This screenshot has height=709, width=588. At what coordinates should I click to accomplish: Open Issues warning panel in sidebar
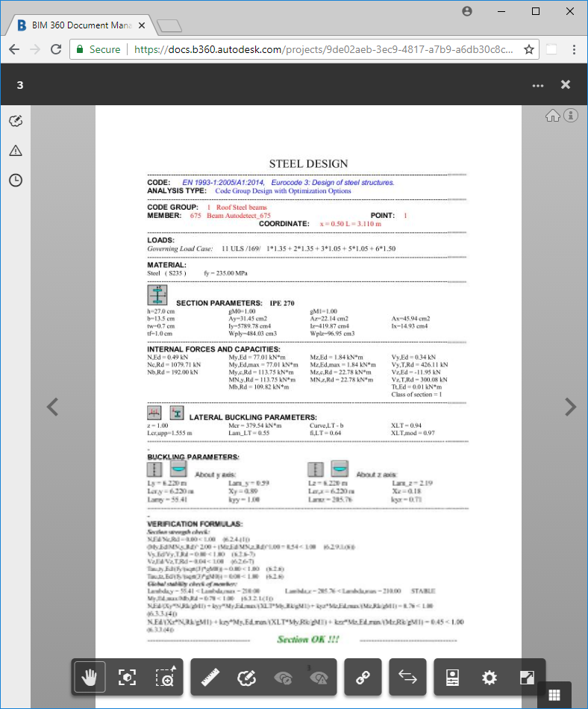16,151
